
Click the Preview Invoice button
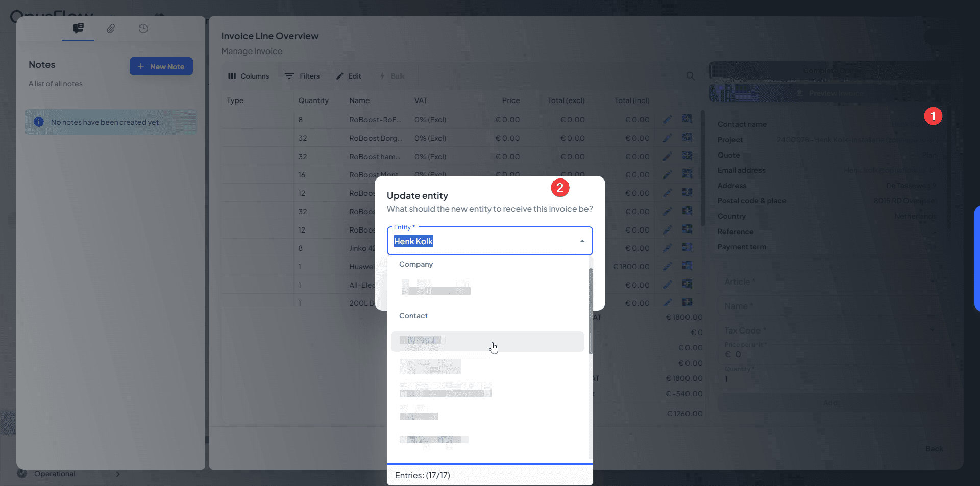[829, 93]
